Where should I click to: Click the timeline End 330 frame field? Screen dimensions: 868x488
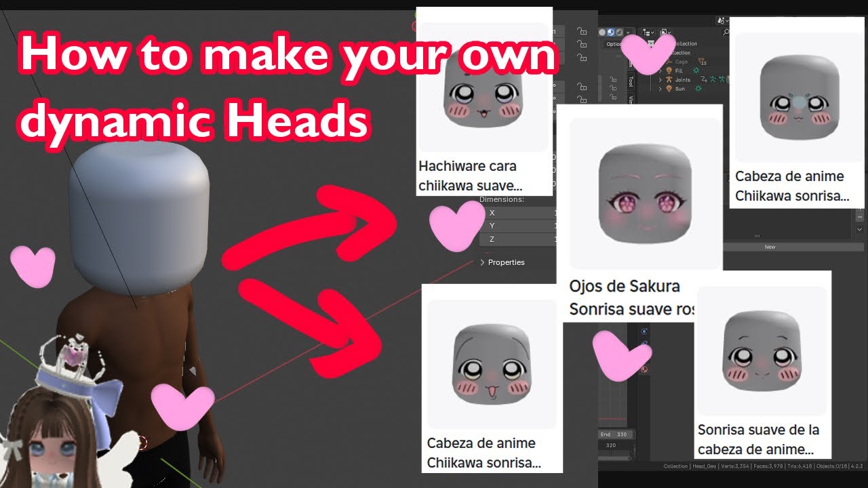[615, 434]
